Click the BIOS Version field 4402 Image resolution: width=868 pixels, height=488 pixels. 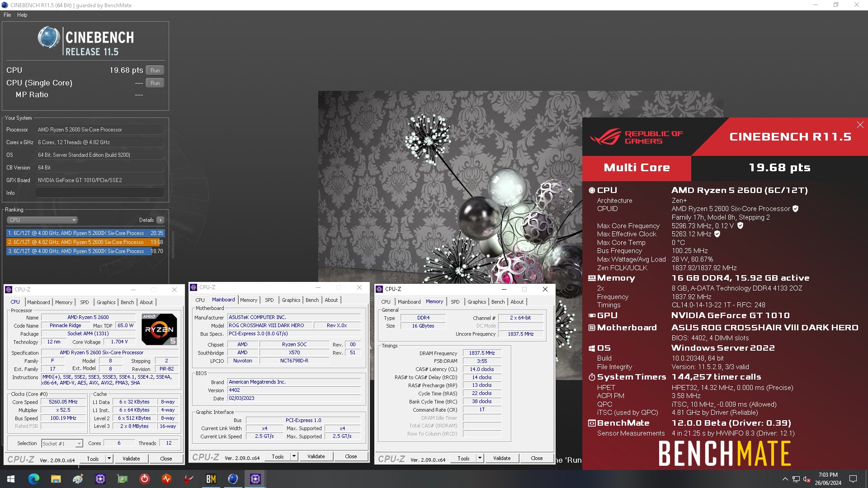tap(294, 390)
